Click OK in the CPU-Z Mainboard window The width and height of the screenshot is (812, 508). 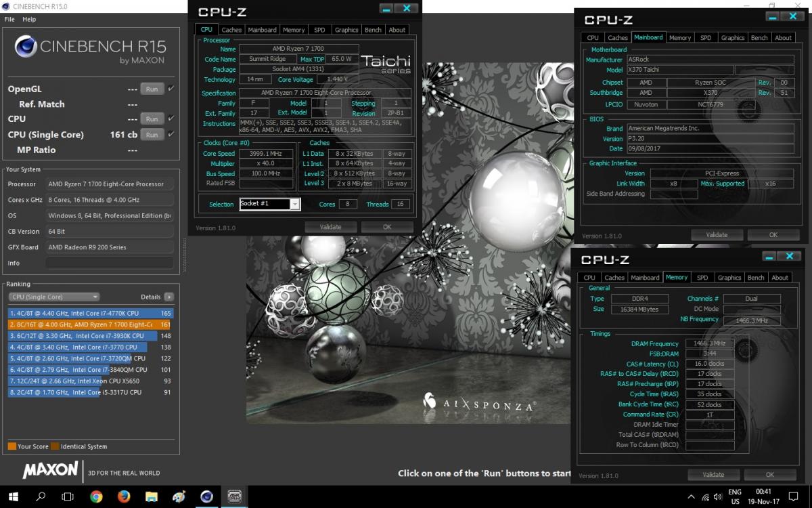click(x=773, y=235)
